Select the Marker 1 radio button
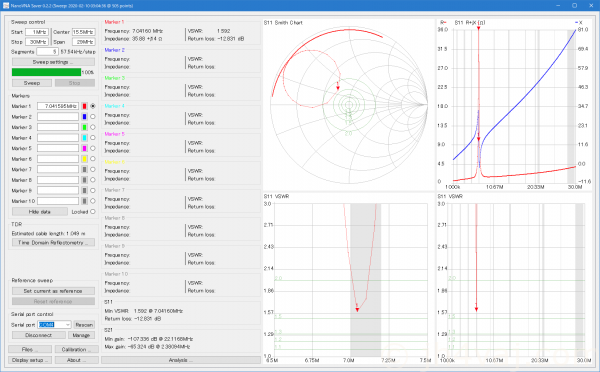Screen dimensions: 600x372 click(93, 106)
